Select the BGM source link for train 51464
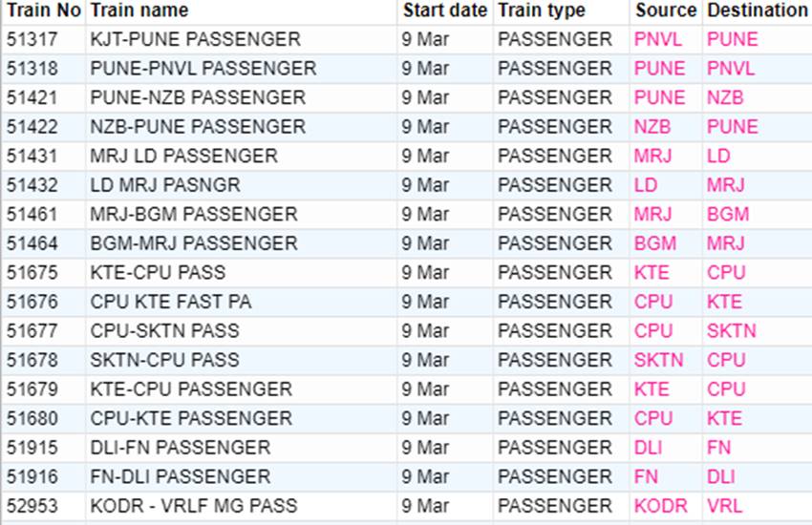 point(655,243)
